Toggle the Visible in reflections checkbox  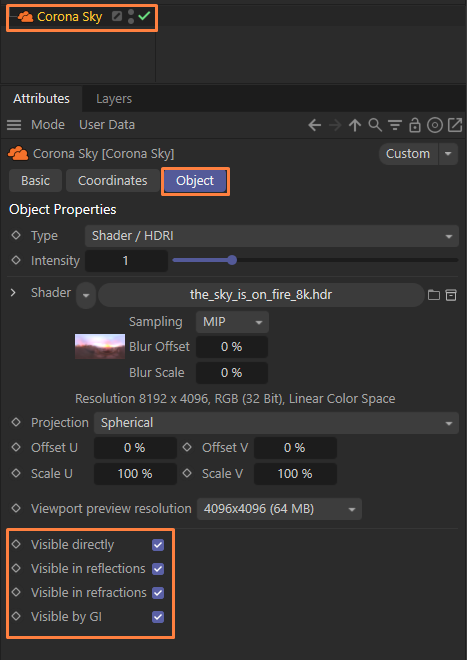click(158, 569)
